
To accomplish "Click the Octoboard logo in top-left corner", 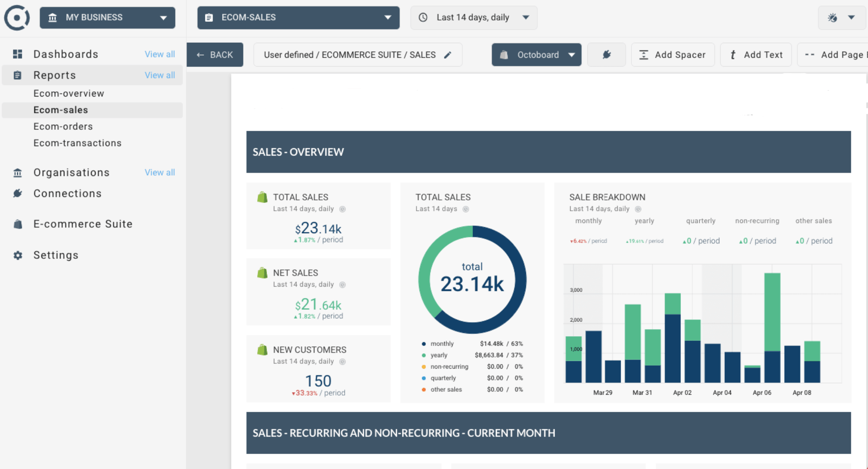I will coord(17,18).
